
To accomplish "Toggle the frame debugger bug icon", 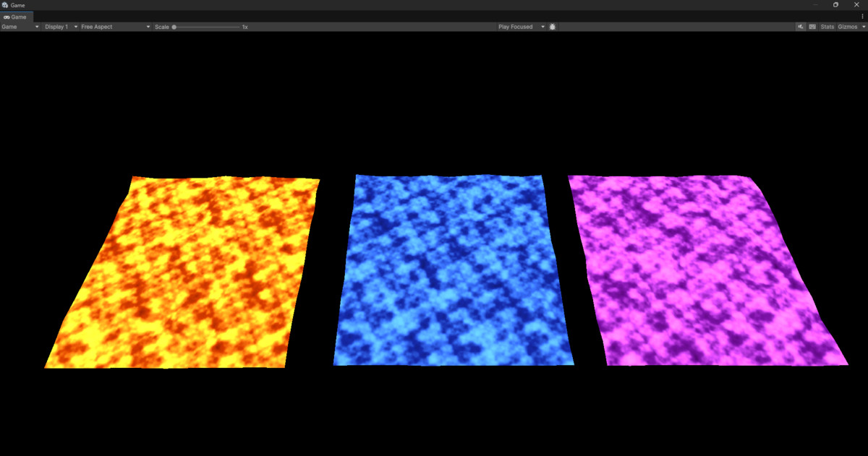I will [x=553, y=27].
